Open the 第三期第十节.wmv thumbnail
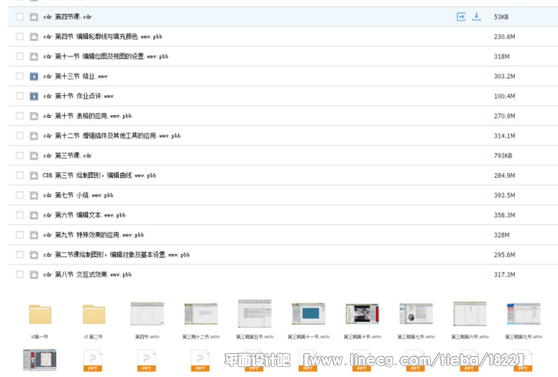558x377 pixels. click(x=362, y=314)
